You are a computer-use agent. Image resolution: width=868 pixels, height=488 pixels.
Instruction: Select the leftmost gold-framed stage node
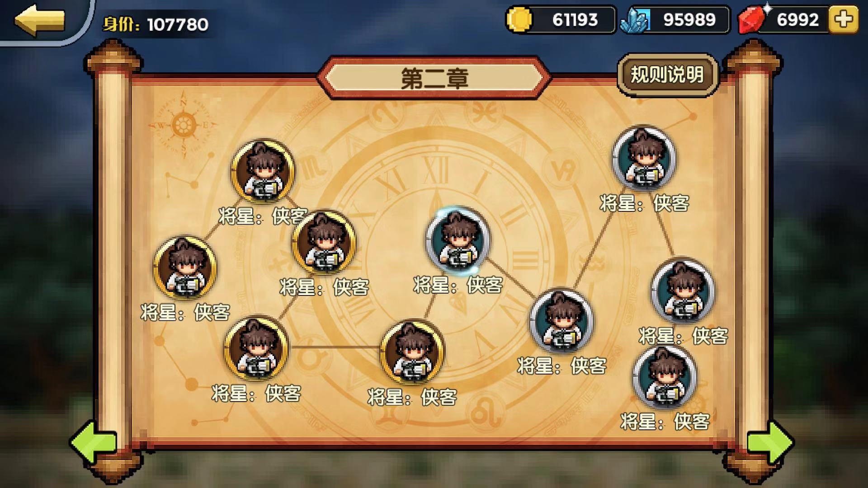[185, 268]
